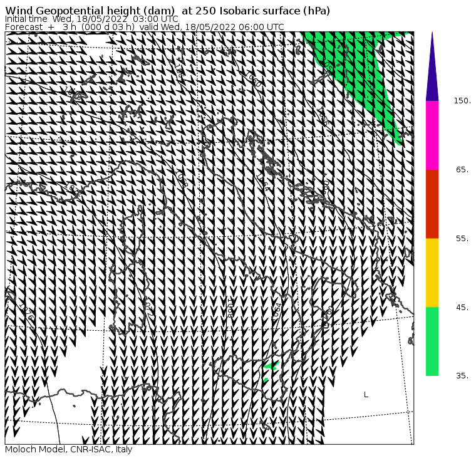The width and height of the screenshot is (476, 458).
Task: Click the legend value 150.
Action: click(462, 100)
